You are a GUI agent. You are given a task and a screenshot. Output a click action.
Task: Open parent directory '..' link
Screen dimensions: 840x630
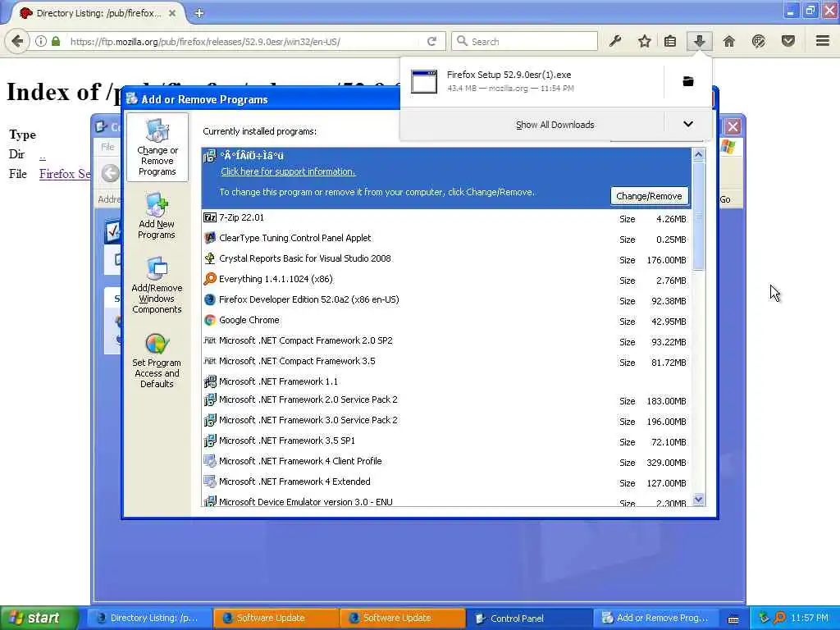(43, 155)
